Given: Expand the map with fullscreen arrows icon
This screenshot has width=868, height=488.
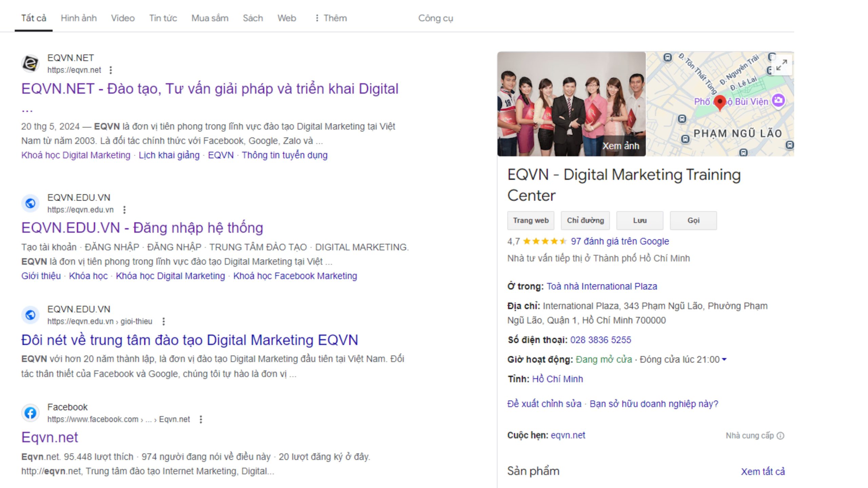Looking at the screenshot, I should click(782, 65).
